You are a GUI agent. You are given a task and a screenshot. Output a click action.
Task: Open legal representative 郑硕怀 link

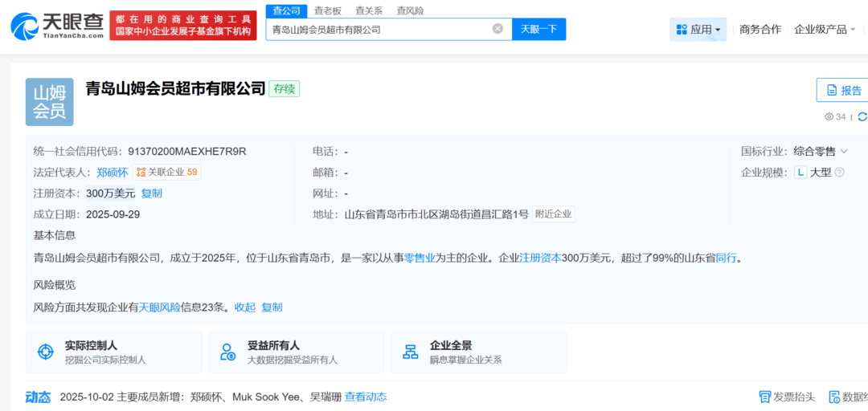point(113,173)
